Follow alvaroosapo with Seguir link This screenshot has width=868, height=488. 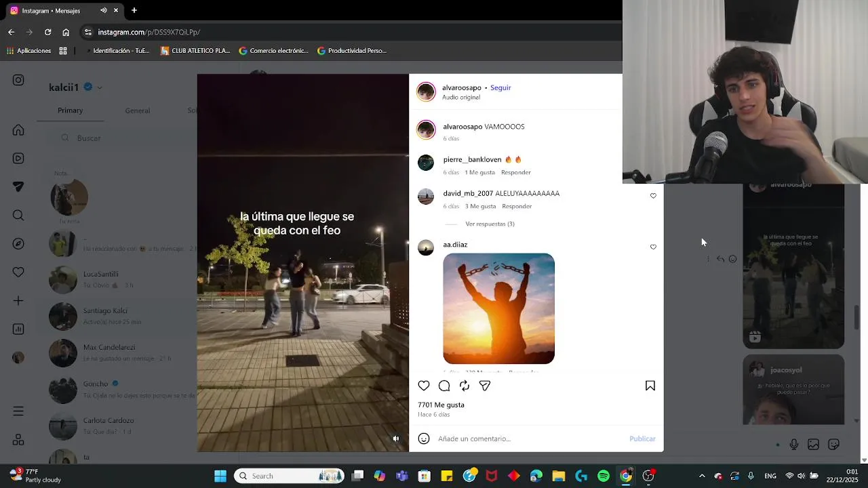tap(500, 87)
